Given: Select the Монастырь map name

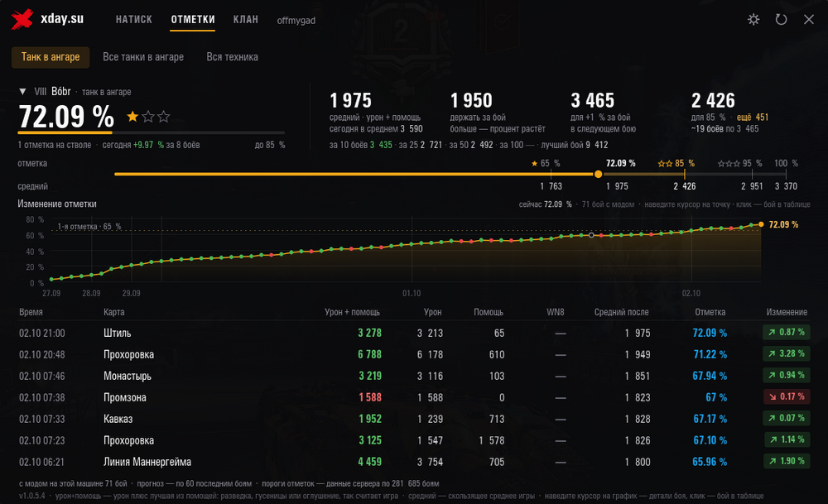Looking at the screenshot, I should coord(128,376).
